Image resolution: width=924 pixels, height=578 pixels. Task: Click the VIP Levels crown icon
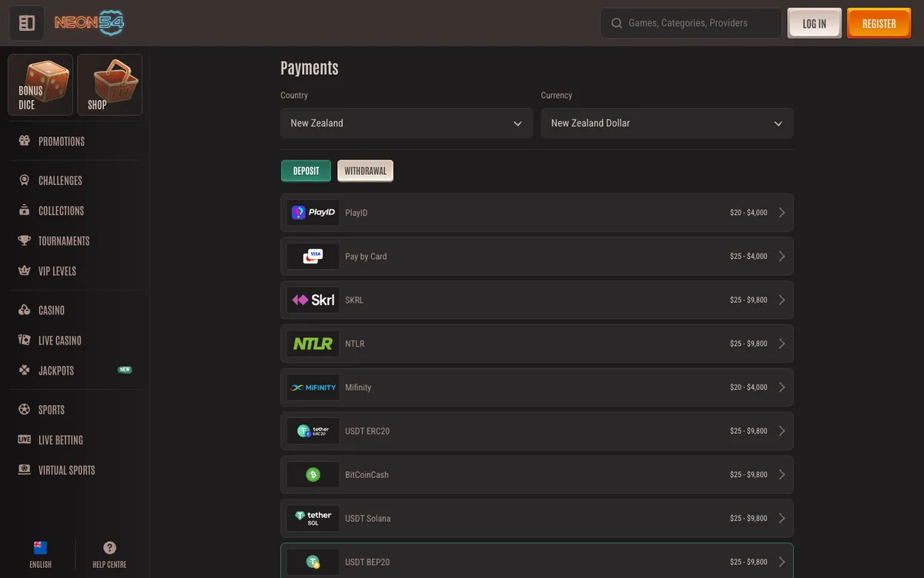[24, 271]
